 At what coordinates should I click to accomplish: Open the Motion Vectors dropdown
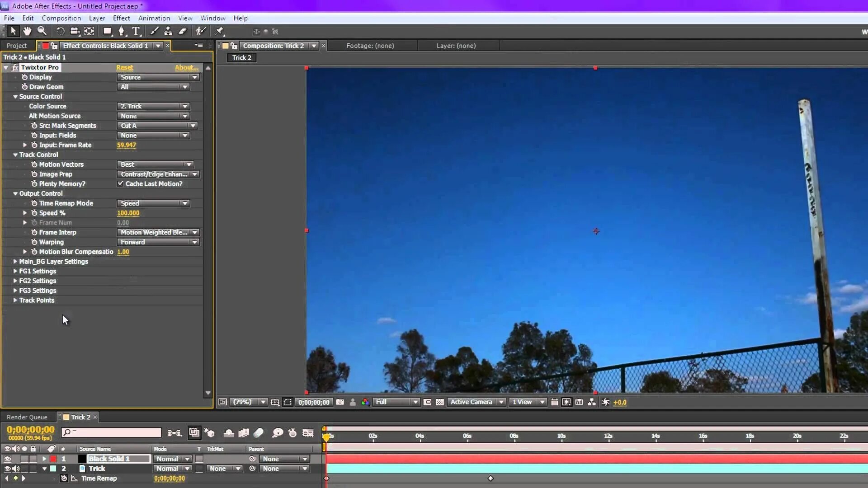click(156, 164)
